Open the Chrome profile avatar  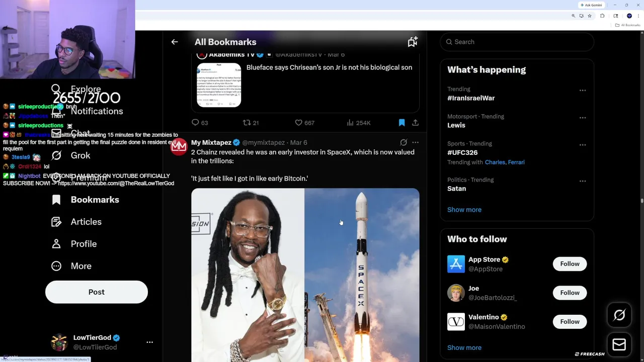(629, 16)
